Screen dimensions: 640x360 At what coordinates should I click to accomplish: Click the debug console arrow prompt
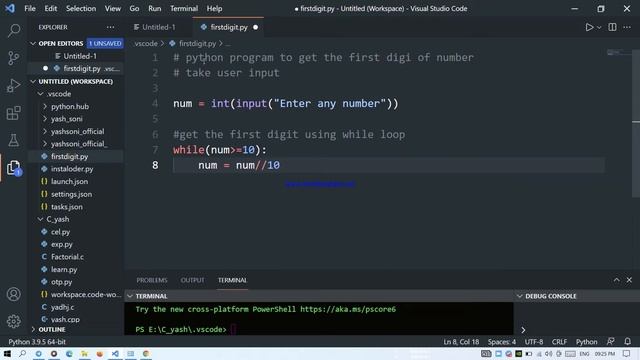(x=523, y=329)
